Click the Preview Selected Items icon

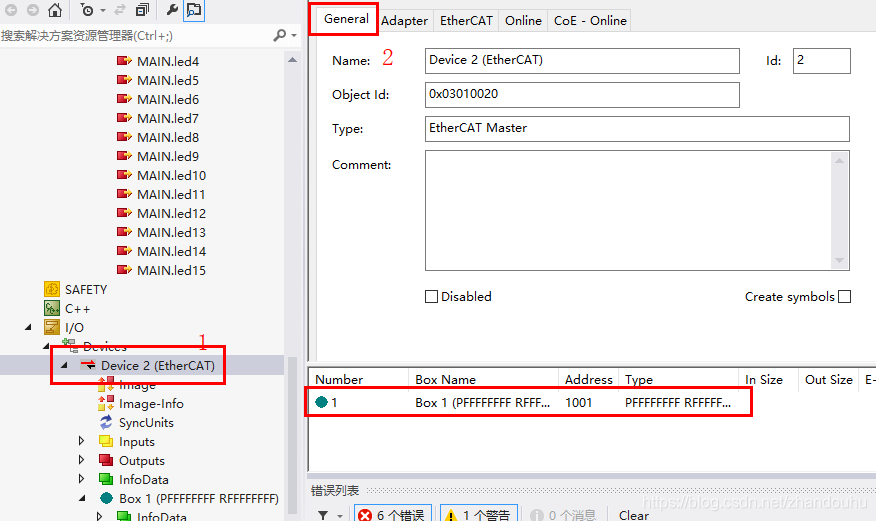pyautogui.click(x=194, y=10)
